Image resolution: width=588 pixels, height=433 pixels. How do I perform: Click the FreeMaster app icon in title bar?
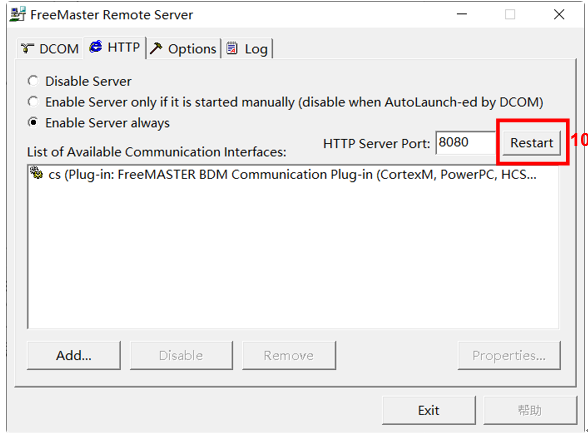click(x=18, y=14)
